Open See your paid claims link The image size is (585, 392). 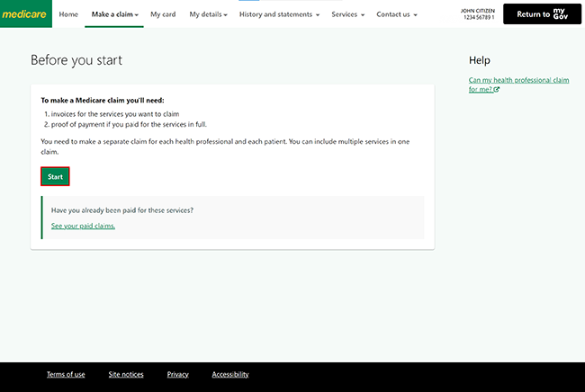(83, 226)
